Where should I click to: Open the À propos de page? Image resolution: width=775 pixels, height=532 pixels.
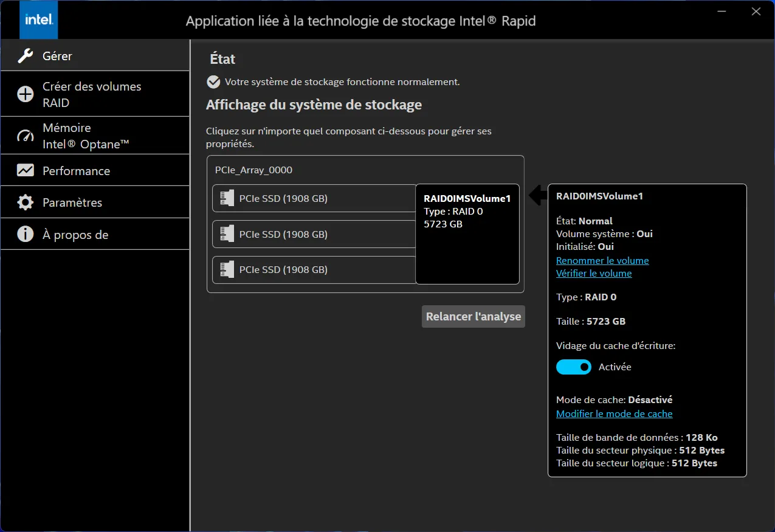75,235
